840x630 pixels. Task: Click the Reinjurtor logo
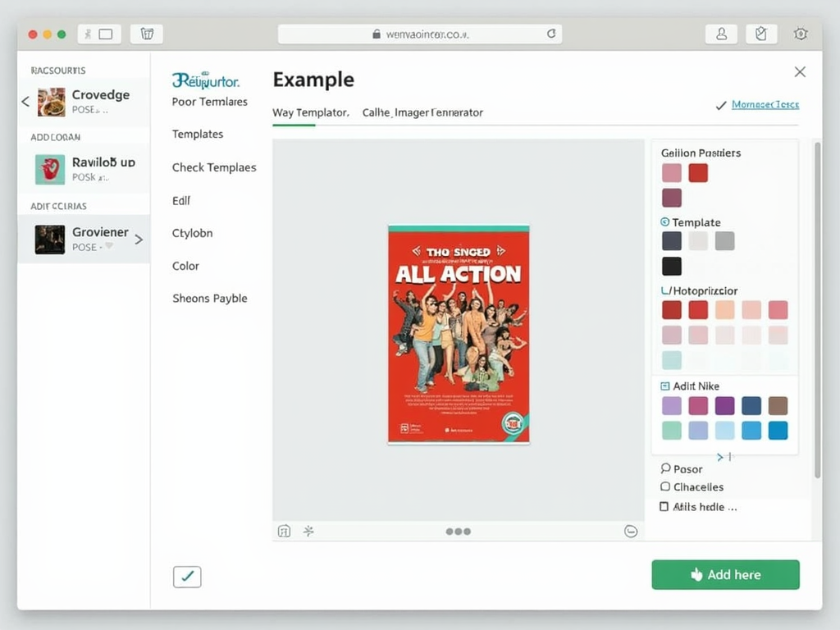coord(206,80)
